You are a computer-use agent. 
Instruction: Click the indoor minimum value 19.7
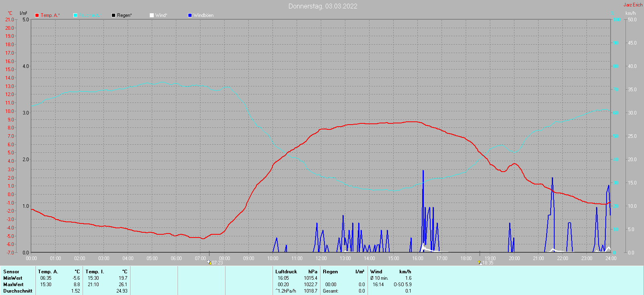123,278
